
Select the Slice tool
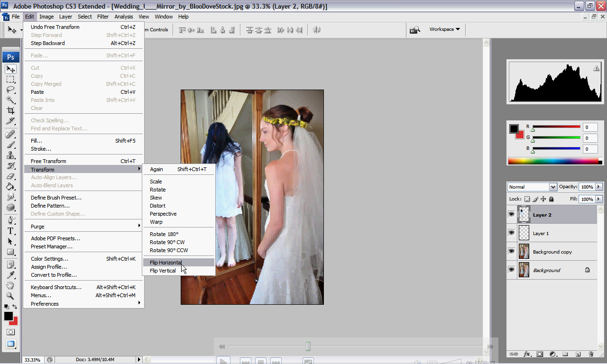[x=10, y=121]
